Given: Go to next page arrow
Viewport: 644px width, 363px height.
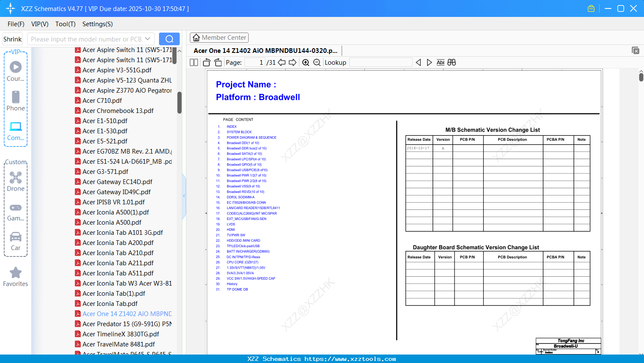Looking at the screenshot, I should point(293,63).
